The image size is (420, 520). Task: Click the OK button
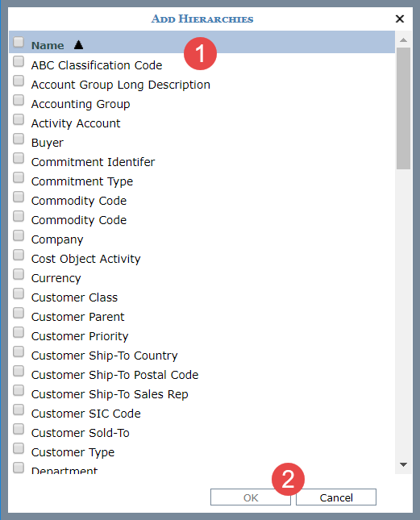pos(251,497)
